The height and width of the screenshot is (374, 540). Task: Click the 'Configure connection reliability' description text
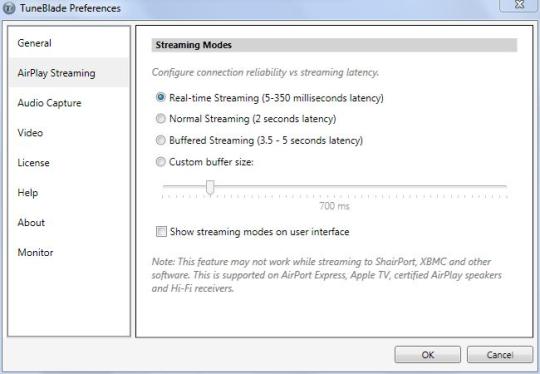point(265,72)
